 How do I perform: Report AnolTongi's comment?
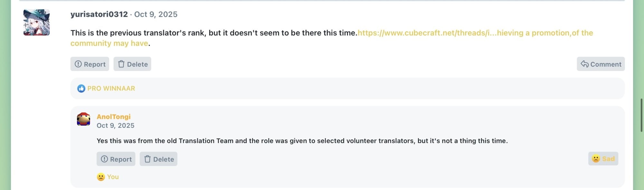click(x=116, y=159)
